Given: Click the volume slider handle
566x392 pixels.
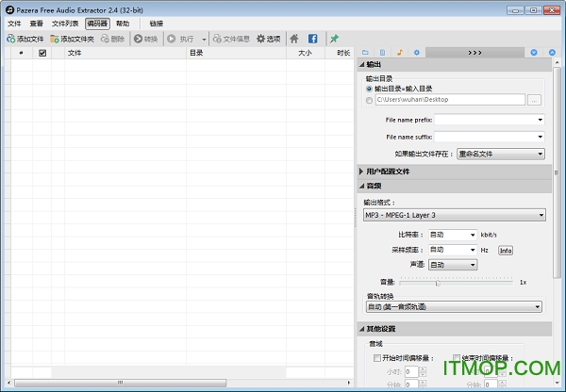Looking at the screenshot, I should point(438,283).
